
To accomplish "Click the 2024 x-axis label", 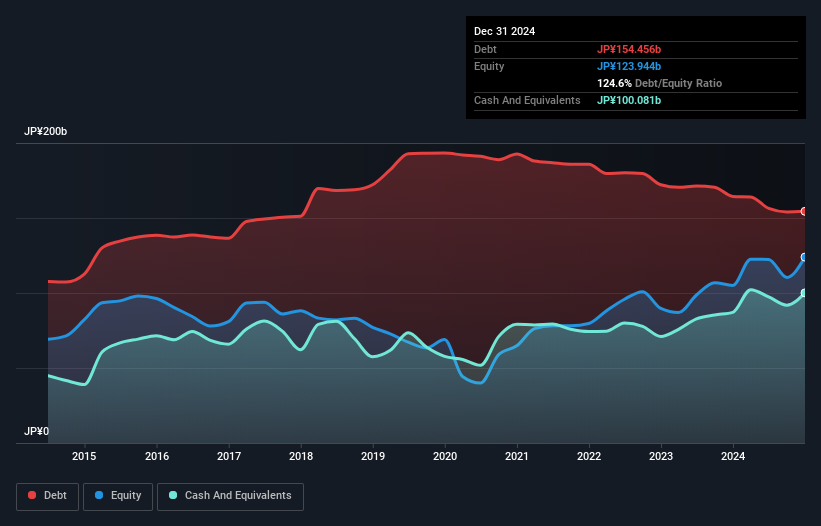I will (733, 456).
